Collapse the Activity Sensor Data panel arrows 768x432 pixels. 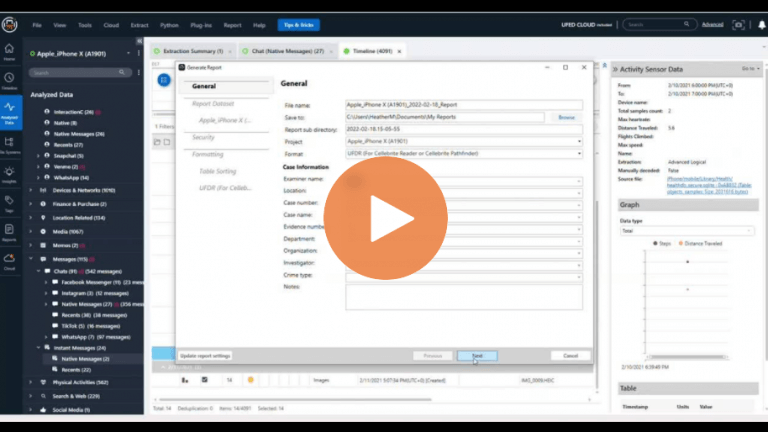click(x=615, y=70)
